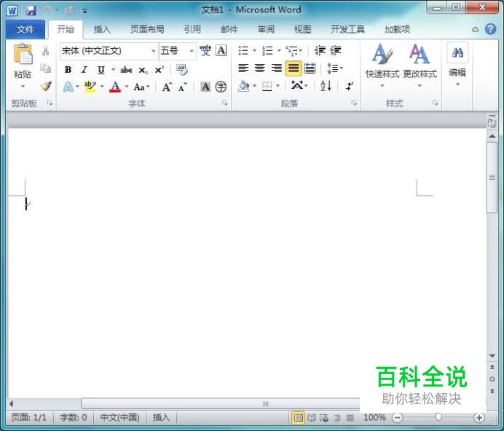Screen dimensions: 504x431
Task: Shrink font size with small A
Action: (183, 87)
